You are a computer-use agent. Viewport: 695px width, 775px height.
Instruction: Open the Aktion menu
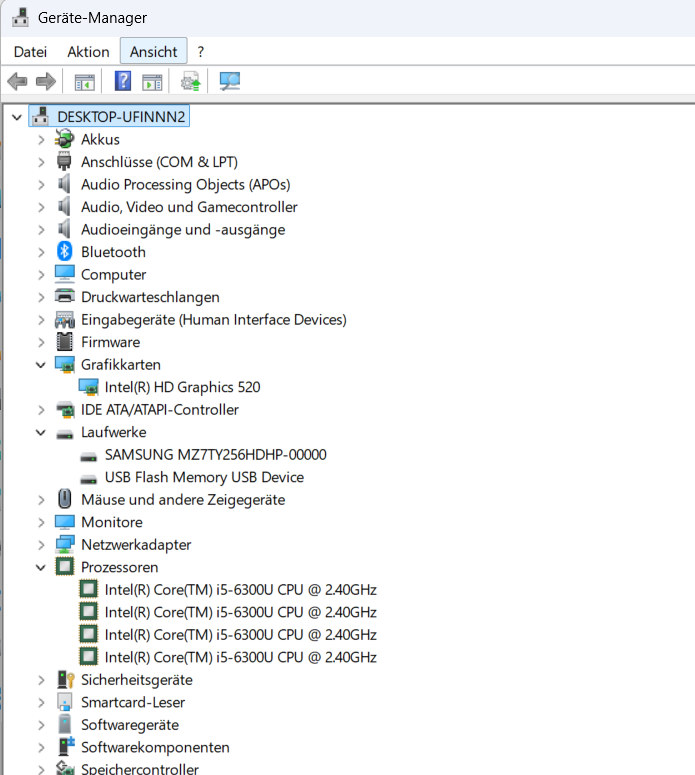[88, 51]
